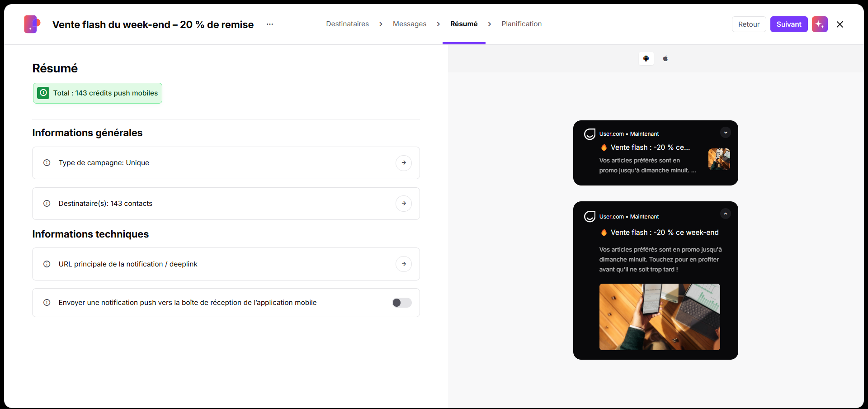
Task: Select the Résumé step
Action: [x=464, y=24]
